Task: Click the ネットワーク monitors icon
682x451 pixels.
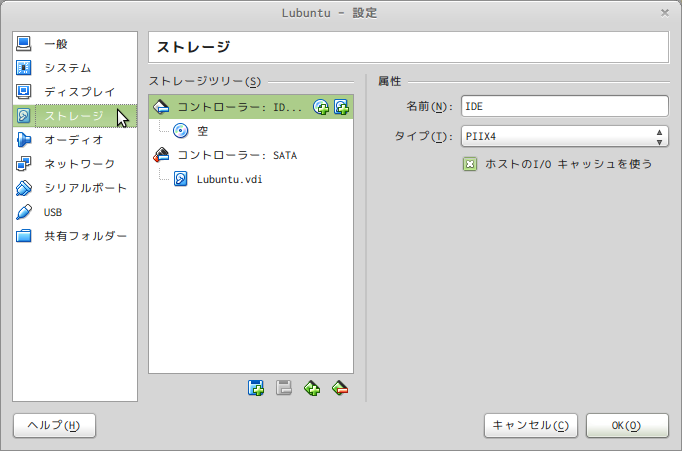Action: [23, 164]
